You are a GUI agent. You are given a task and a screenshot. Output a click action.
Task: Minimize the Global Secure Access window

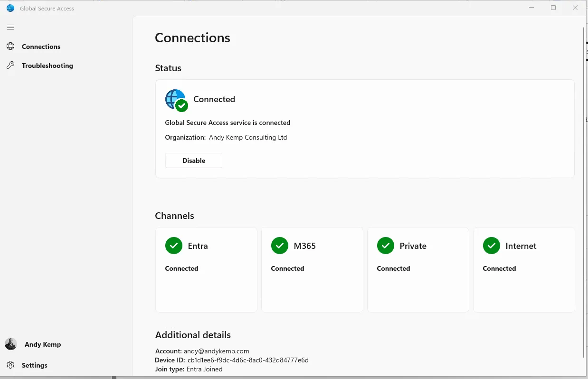(x=532, y=8)
